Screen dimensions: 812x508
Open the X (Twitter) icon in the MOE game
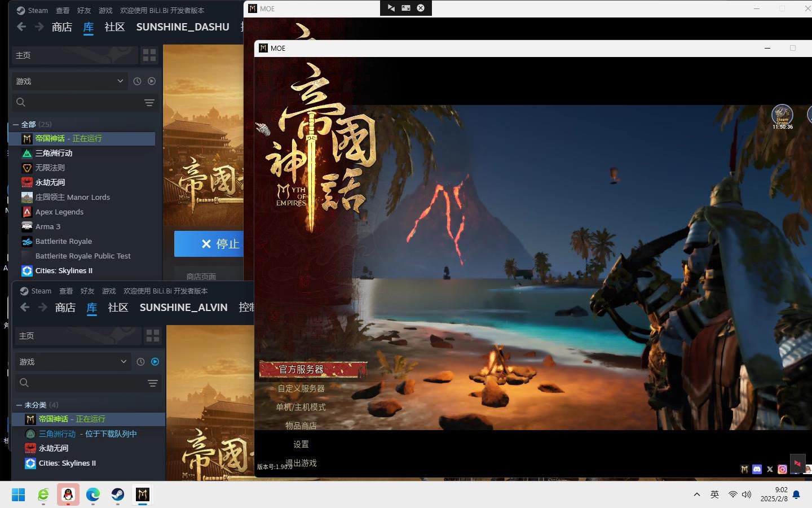coord(770,469)
